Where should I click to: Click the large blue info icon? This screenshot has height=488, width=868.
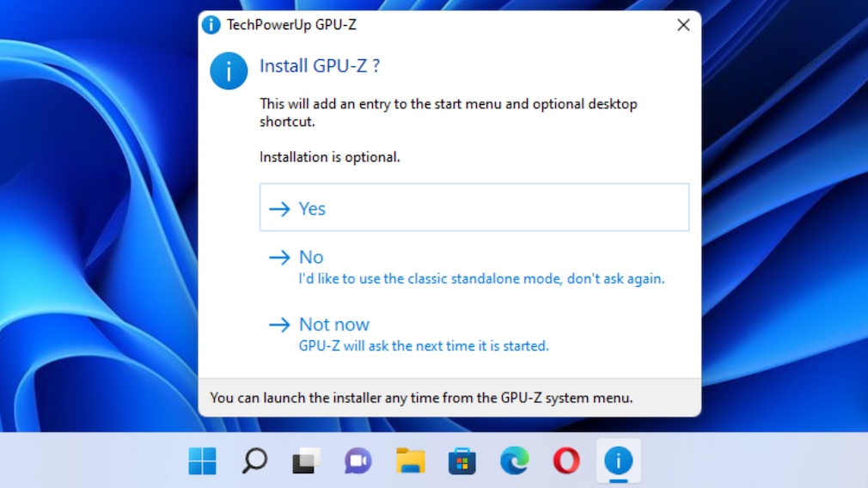229,71
